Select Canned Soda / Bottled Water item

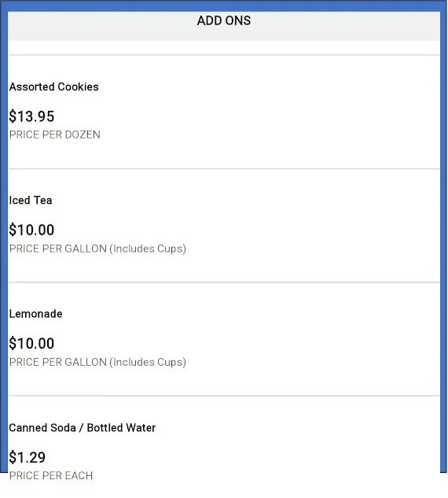83,428
